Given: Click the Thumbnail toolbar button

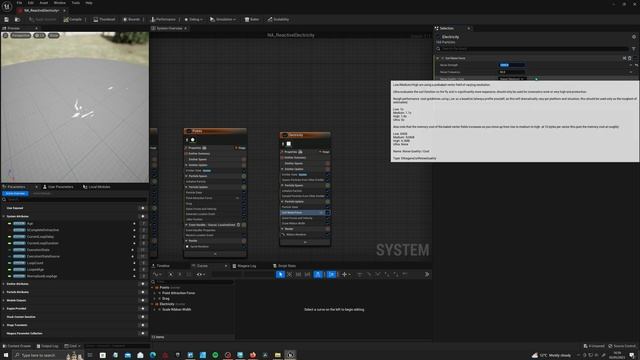Looking at the screenshot, I should [x=104, y=19].
